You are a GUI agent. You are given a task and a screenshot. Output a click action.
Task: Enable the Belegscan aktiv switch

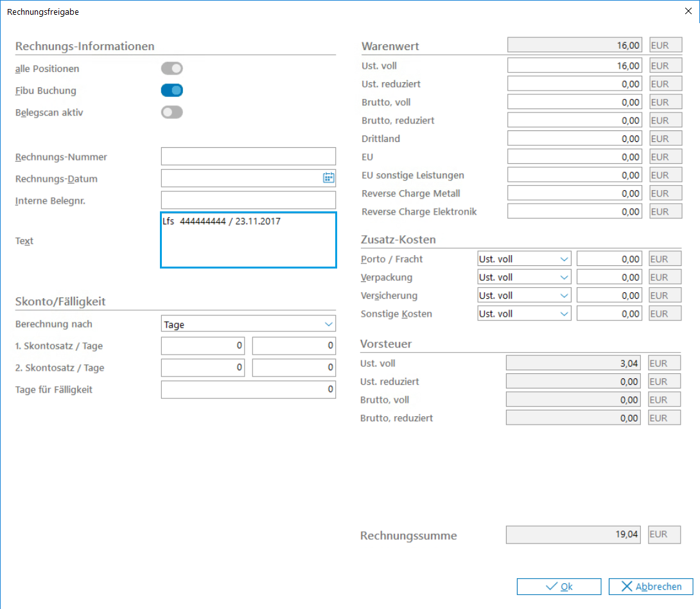click(171, 112)
